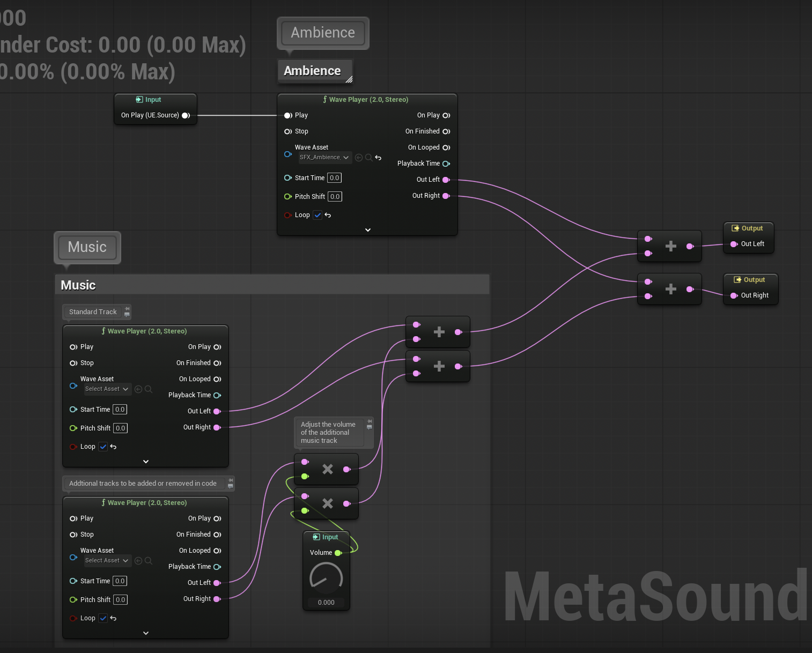Click Pitch Shift pin on Standard Track Wave Player
The width and height of the screenshot is (812, 653).
(73, 428)
